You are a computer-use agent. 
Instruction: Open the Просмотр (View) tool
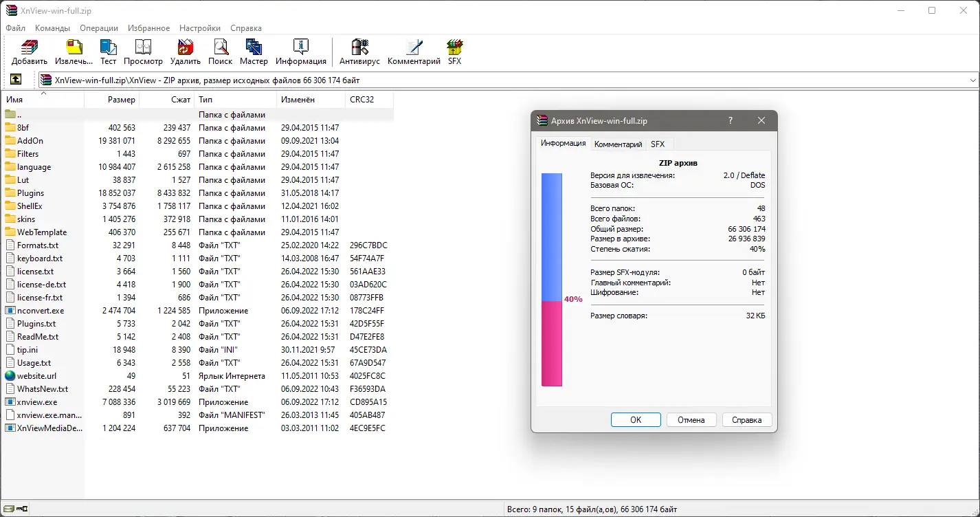click(x=143, y=47)
